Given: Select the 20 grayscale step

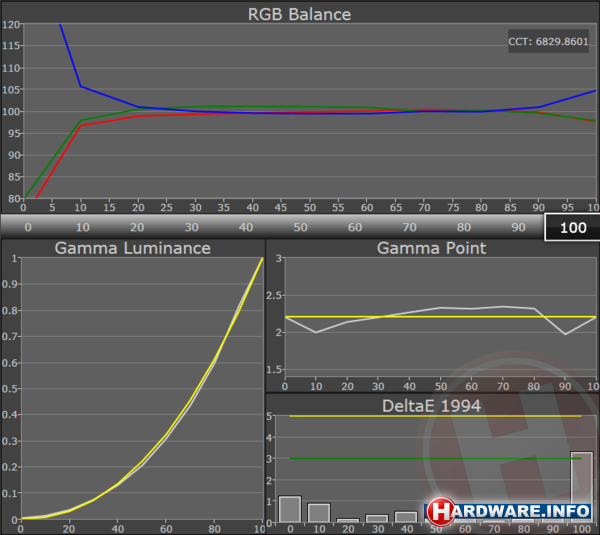Looking at the screenshot, I should click(x=136, y=226).
